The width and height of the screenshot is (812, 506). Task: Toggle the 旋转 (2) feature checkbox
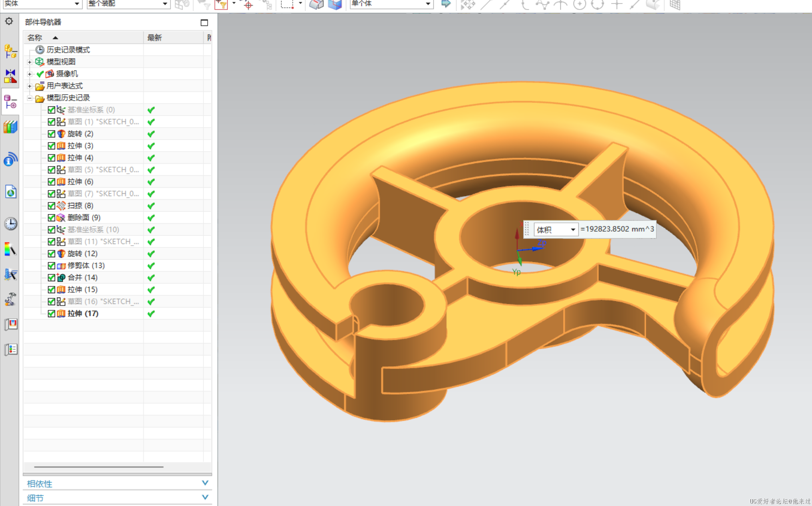coord(51,134)
